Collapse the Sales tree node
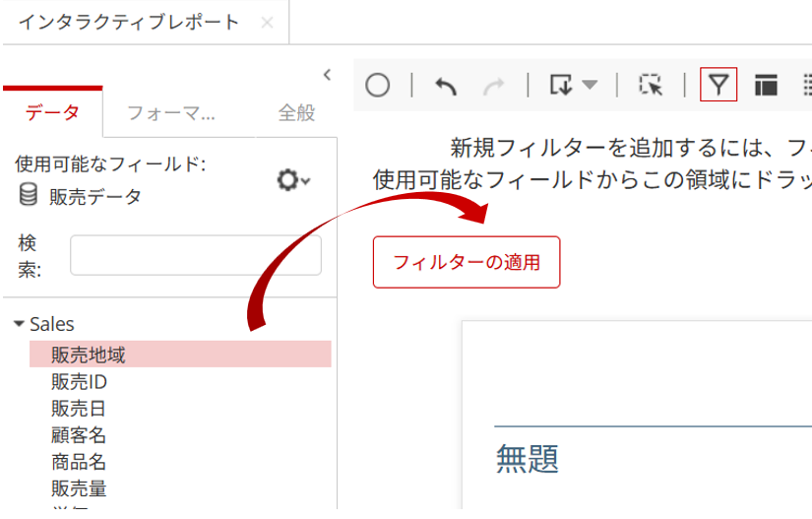Screen dimensions: 812x519 pos(19,324)
